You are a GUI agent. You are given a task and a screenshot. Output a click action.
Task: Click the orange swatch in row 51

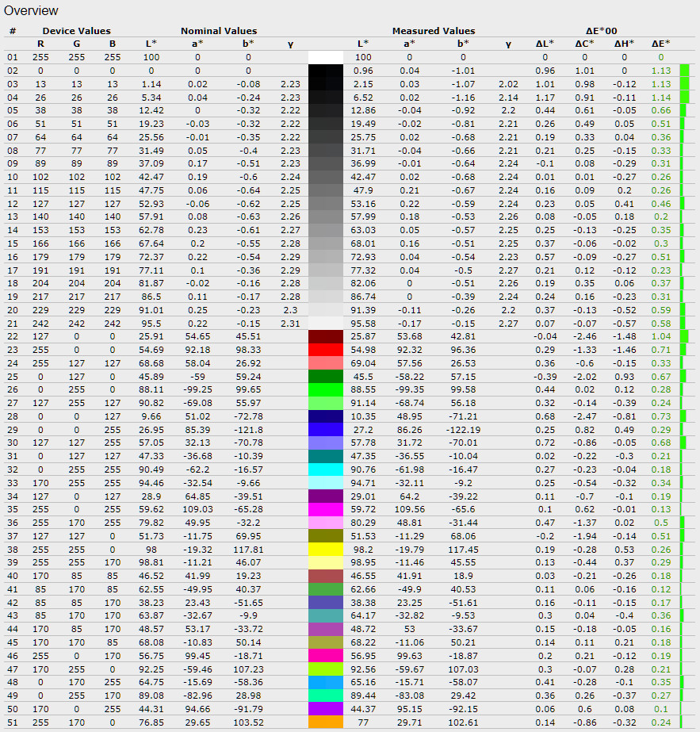(325, 722)
